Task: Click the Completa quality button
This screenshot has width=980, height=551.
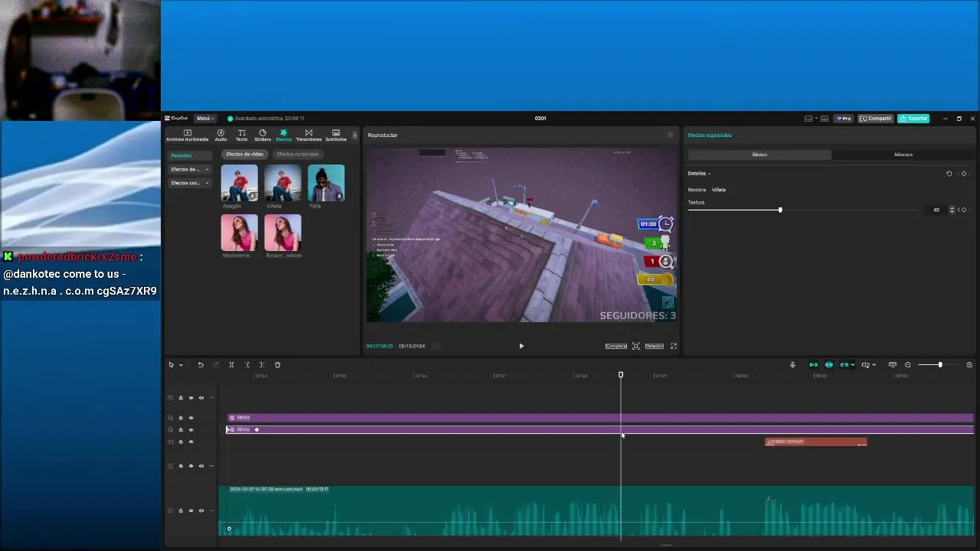Action: click(616, 346)
